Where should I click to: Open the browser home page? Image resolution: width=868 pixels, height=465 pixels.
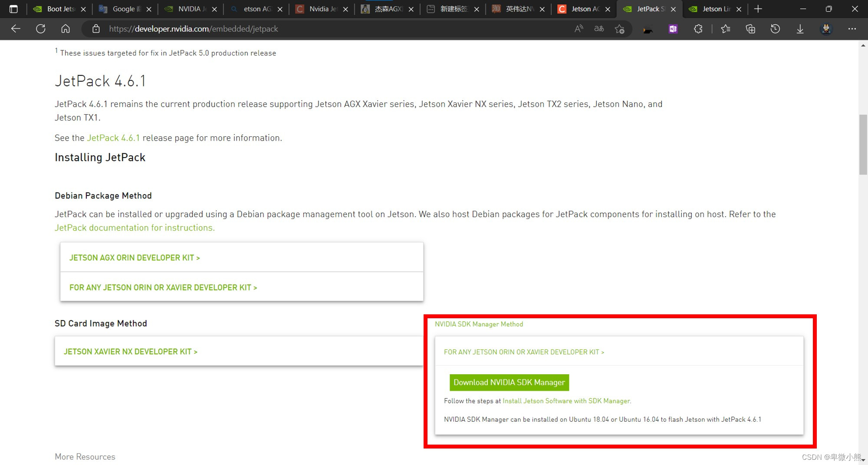(x=66, y=29)
